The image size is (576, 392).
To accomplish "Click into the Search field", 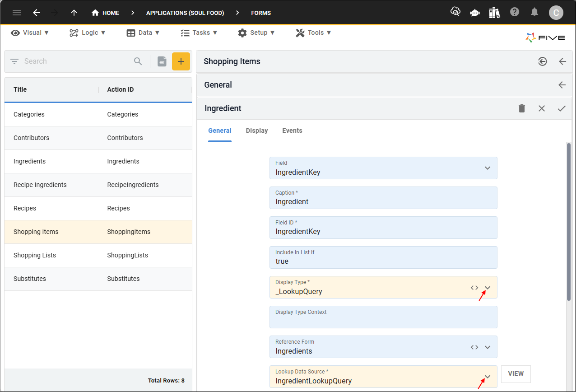I will pos(77,61).
